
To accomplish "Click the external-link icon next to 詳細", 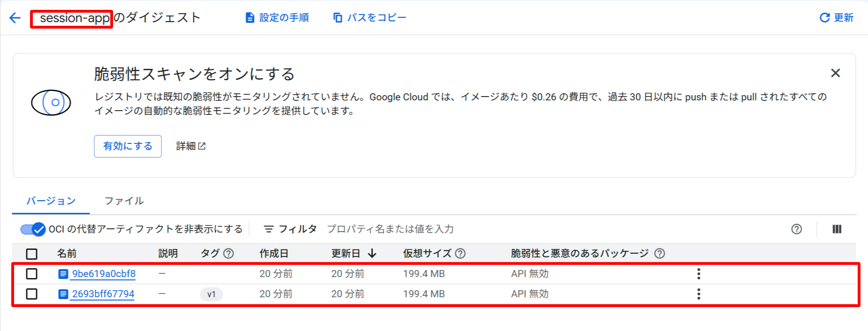I will 202,146.
